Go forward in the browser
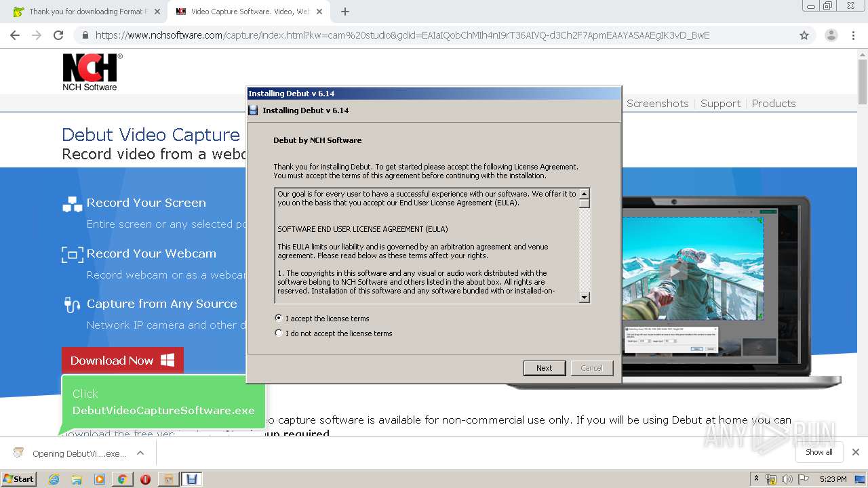The image size is (868, 488). 37,35
